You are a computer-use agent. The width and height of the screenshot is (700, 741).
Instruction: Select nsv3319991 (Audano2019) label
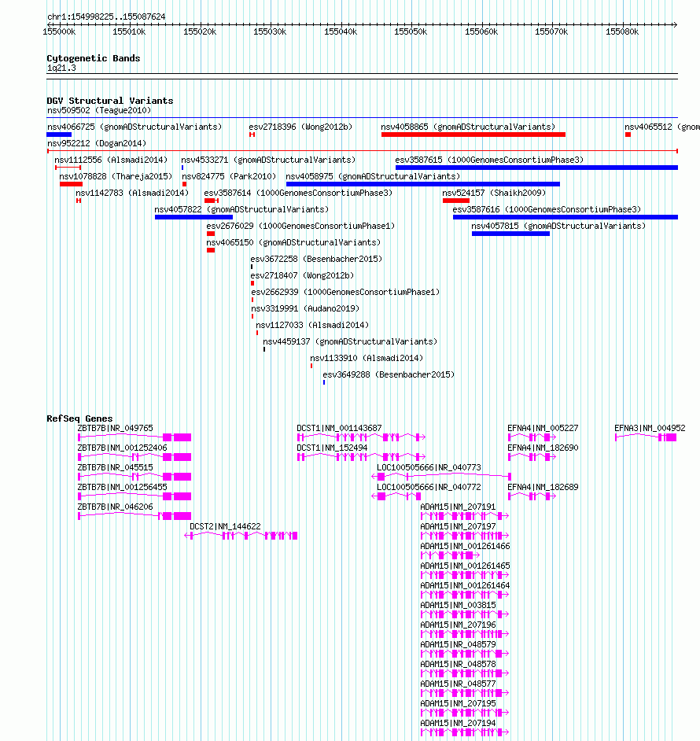(x=305, y=309)
